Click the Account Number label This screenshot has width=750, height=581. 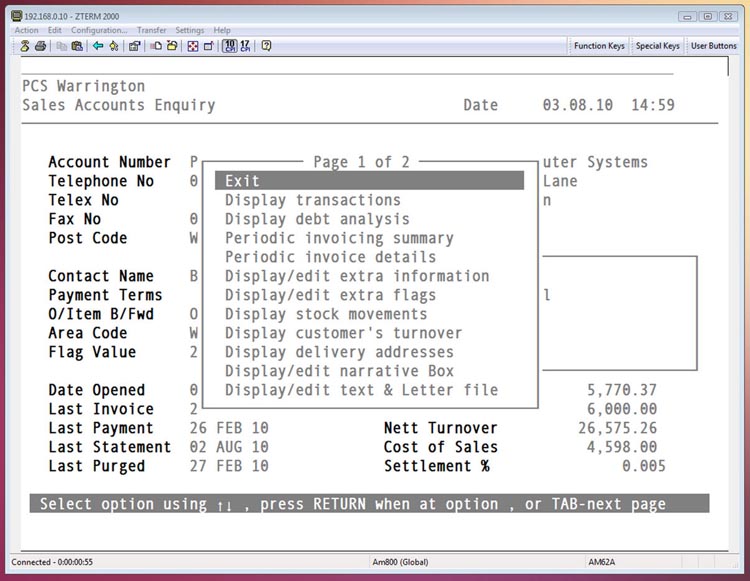[110, 162]
